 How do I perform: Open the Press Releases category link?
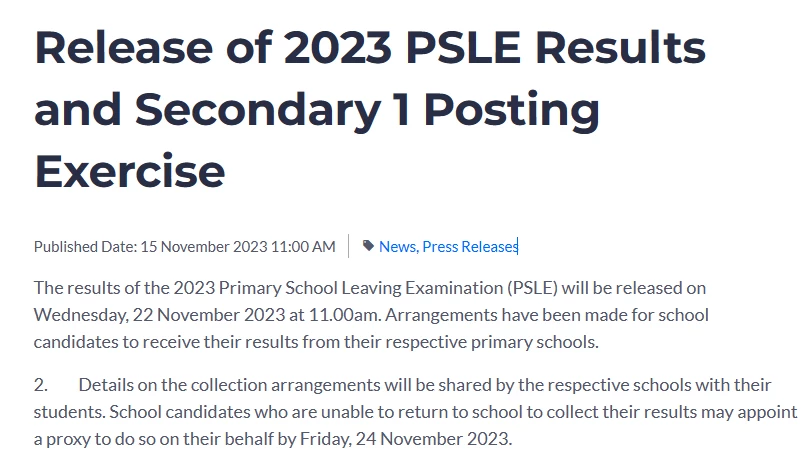(470, 247)
